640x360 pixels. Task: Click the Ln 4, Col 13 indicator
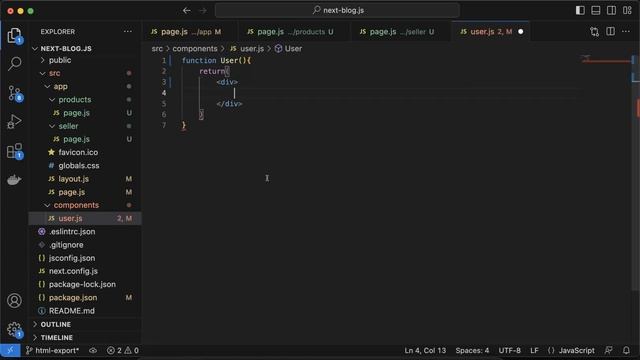[425, 350]
